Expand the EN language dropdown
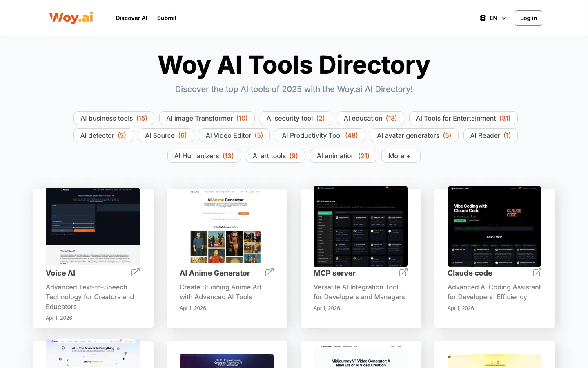588x368 pixels. pyautogui.click(x=493, y=18)
